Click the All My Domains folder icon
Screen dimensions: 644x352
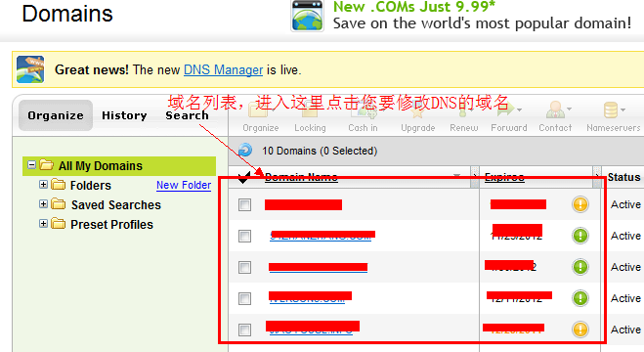[x=46, y=165]
